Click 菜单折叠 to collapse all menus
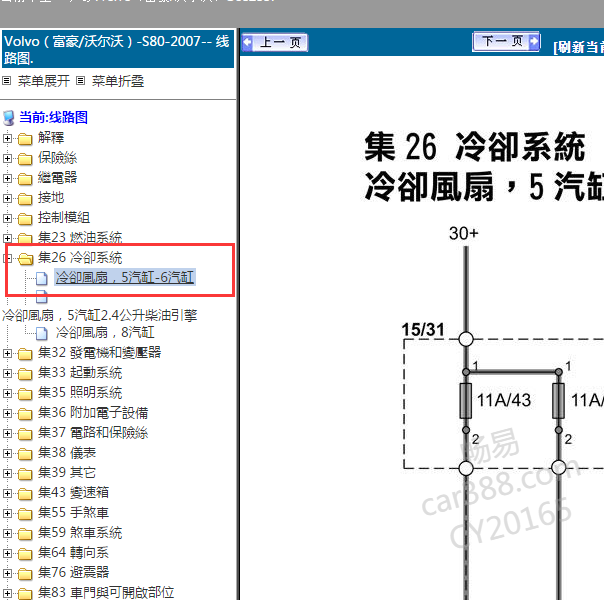This screenshot has width=604, height=600. point(118,81)
